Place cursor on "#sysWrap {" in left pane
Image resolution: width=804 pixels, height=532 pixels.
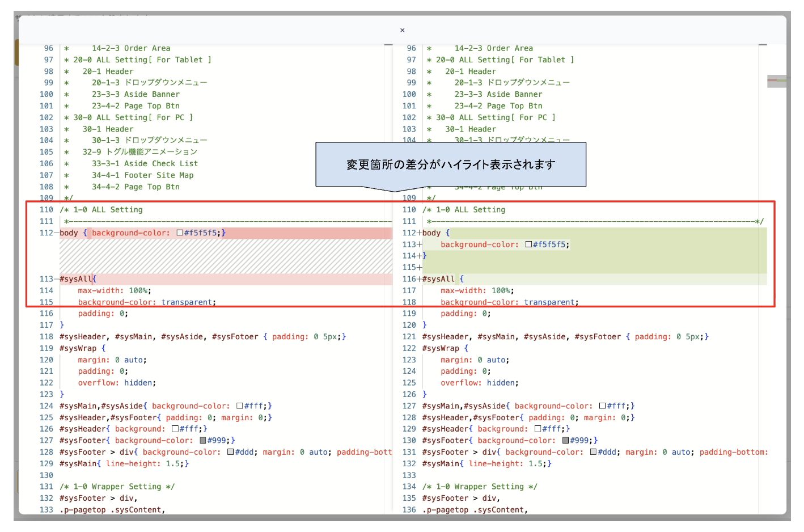coord(82,348)
